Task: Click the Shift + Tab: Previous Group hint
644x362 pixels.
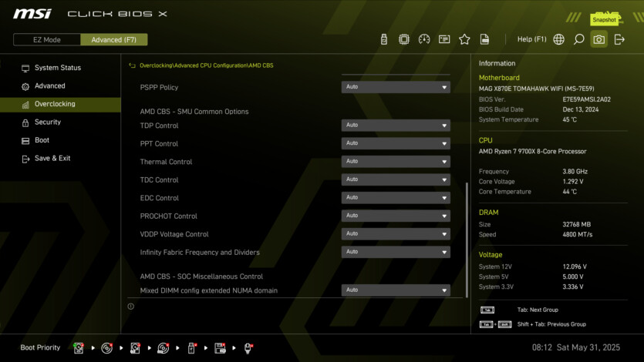Action: click(x=551, y=324)
